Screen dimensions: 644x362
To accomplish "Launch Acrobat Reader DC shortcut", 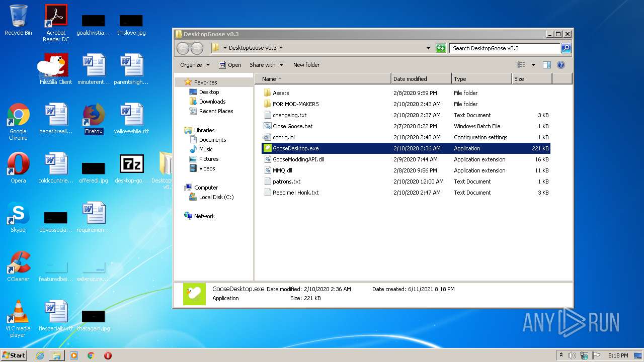I will (x=56, y=23).
